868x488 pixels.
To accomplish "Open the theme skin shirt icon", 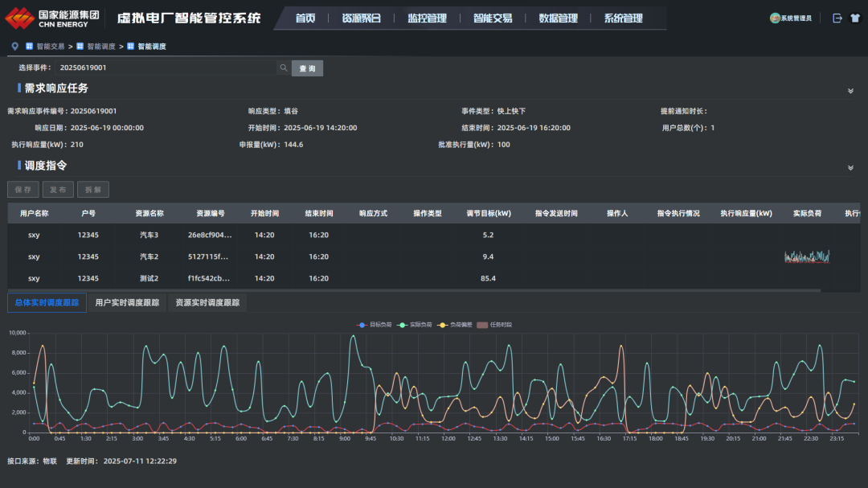I will tap(854, 18).
